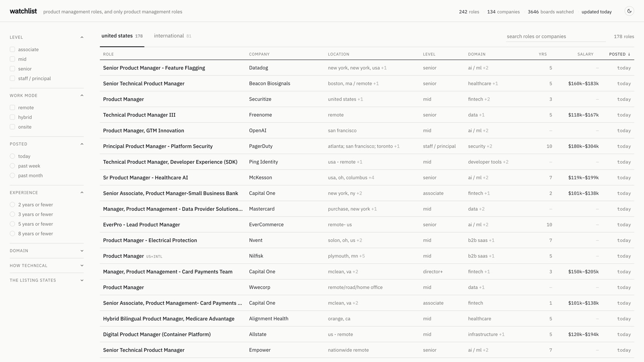The height and width of the screenshot is (362, 644).
Task: Click the $150k–$205k salary cell
Action: 583,272
